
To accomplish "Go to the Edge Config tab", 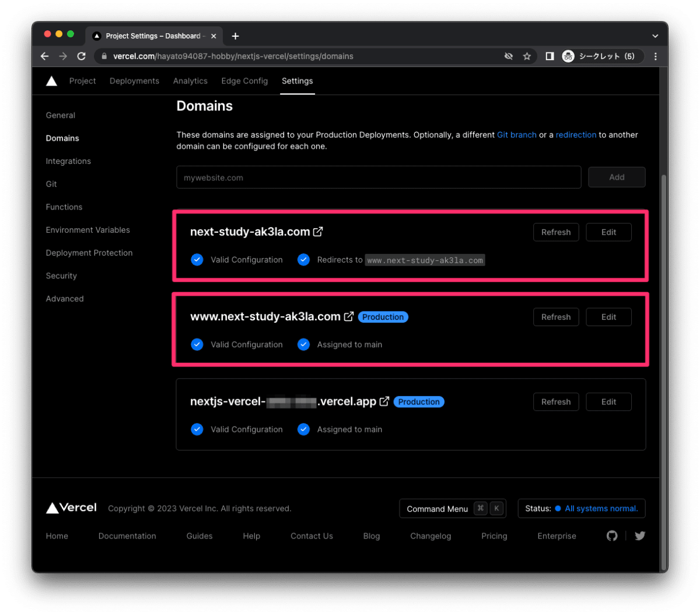I will (244, 81).
